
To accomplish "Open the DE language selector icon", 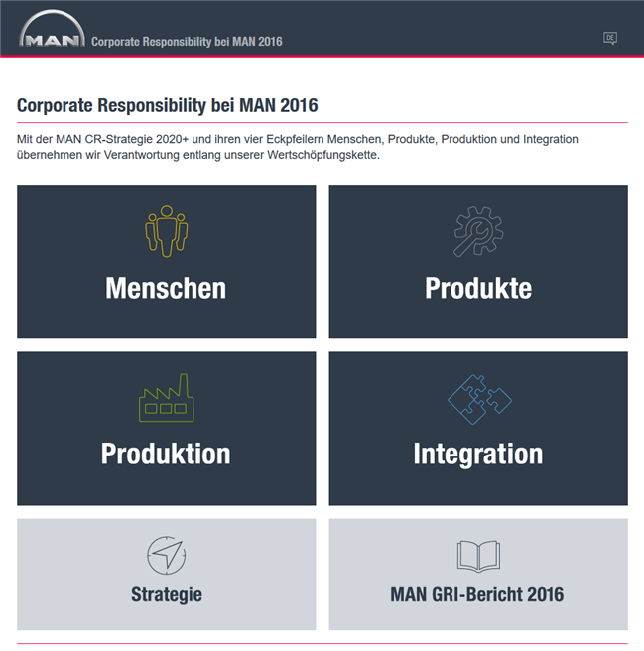I will [x=610, y=38].
